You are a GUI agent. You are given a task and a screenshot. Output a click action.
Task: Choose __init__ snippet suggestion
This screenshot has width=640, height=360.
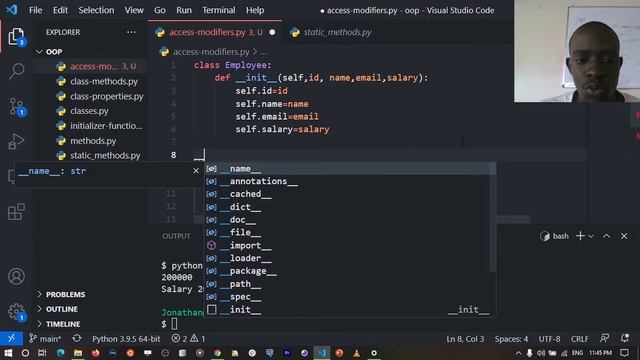[350, 310]
